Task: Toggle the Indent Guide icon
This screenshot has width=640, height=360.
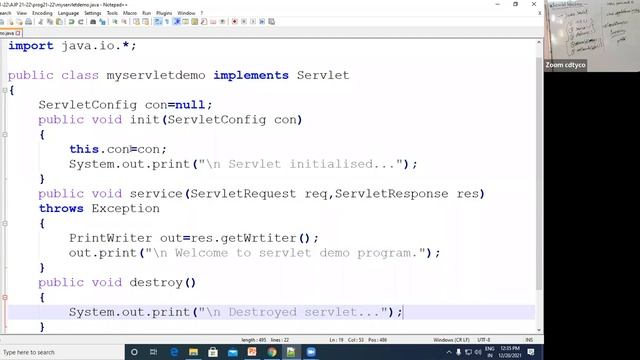Action: (176, 22)
